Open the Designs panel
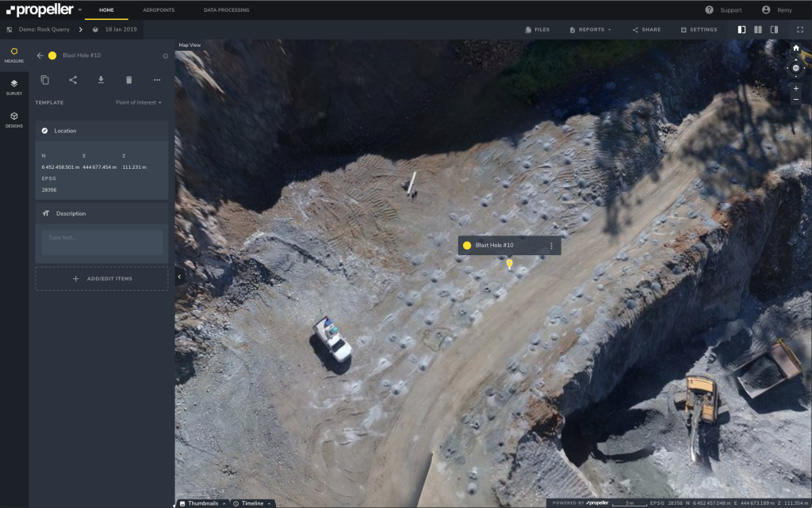The image size is (812, 508). tap(14, 119)
